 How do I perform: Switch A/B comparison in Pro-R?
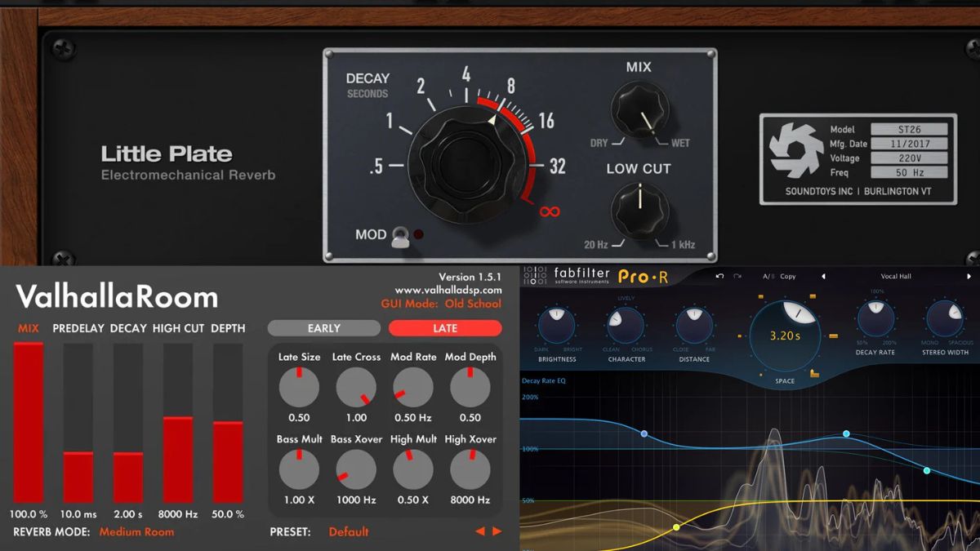[x=767, y=276]
